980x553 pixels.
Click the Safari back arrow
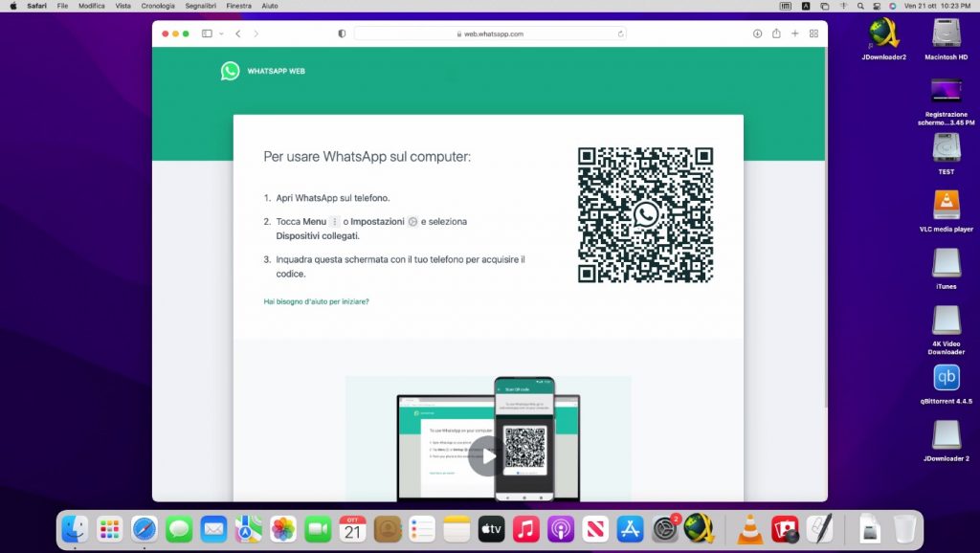(x=238, y=33)
